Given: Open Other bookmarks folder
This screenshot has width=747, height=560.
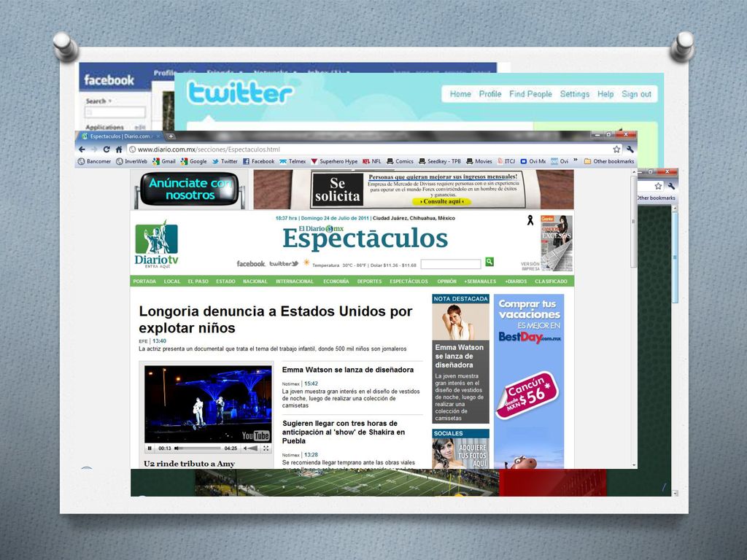Looking at the screenshot, I should 609,161.
